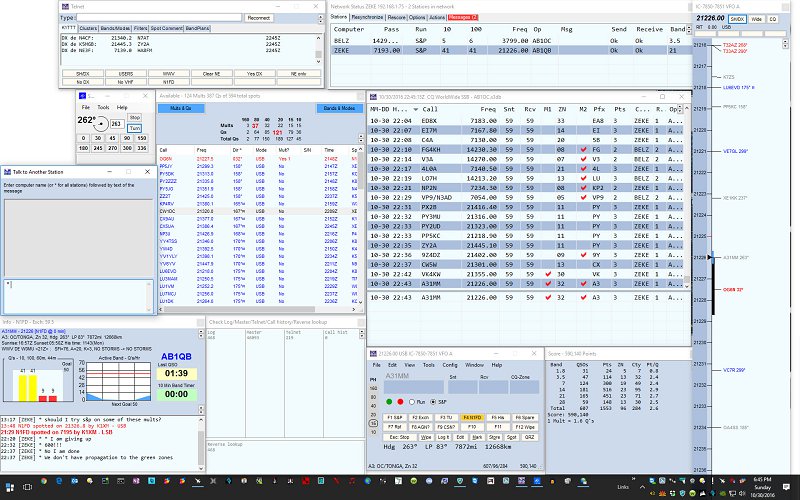Open the Edge browser taskbar icon

(x=59, y=481)
